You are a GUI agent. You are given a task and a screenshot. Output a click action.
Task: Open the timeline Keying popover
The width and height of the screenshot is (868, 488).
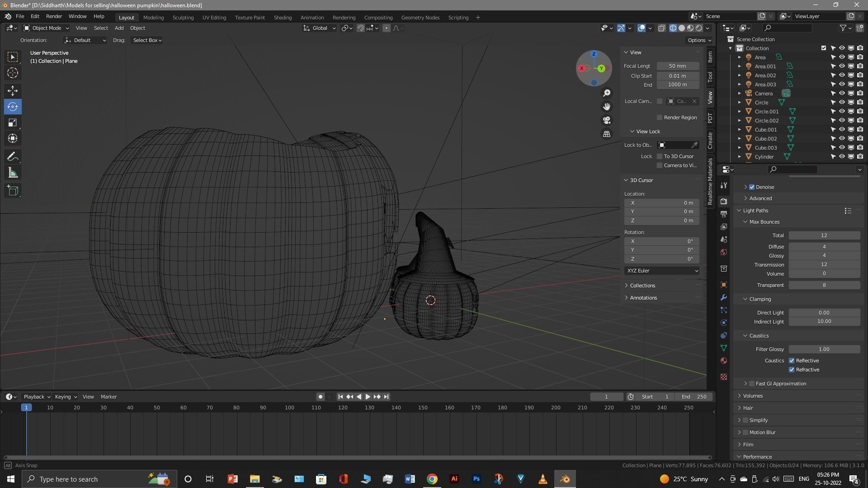pos(66,397)
